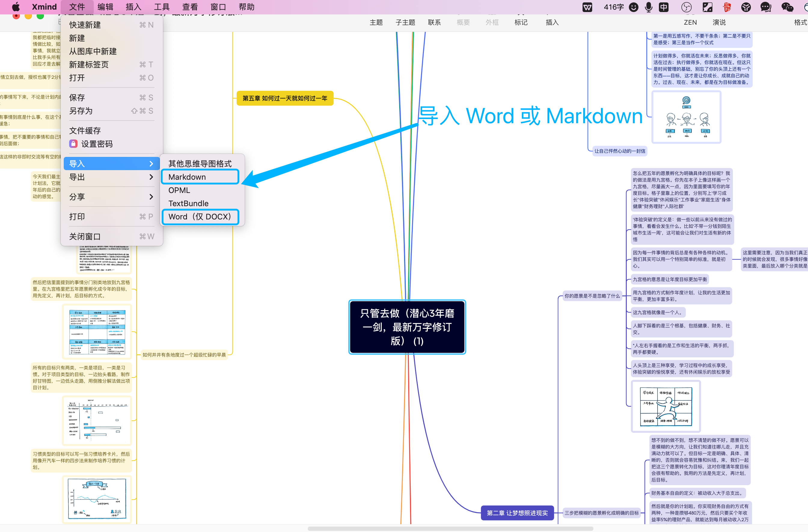This screenshot has height=532, width=808.
Task: Select Word（仅 DOCX）import option
Action: coord(200,217)
